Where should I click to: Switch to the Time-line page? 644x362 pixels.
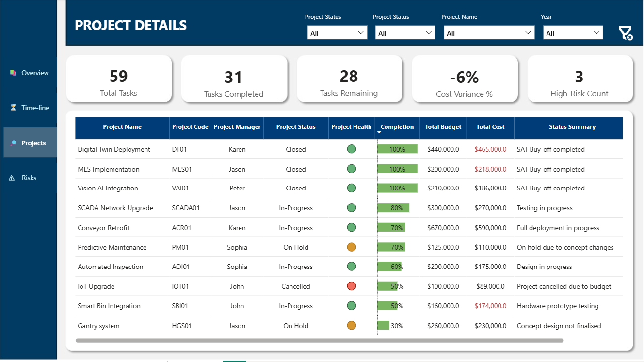[x=35, y=108]
